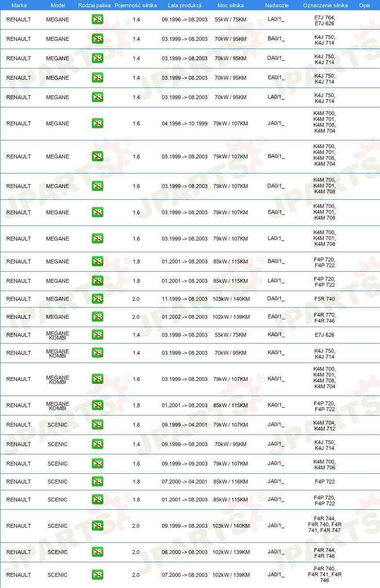This screenshot has height=588, width=380.
Task: Click engine codes F4R 770, F4R 746
Action: 325,317
